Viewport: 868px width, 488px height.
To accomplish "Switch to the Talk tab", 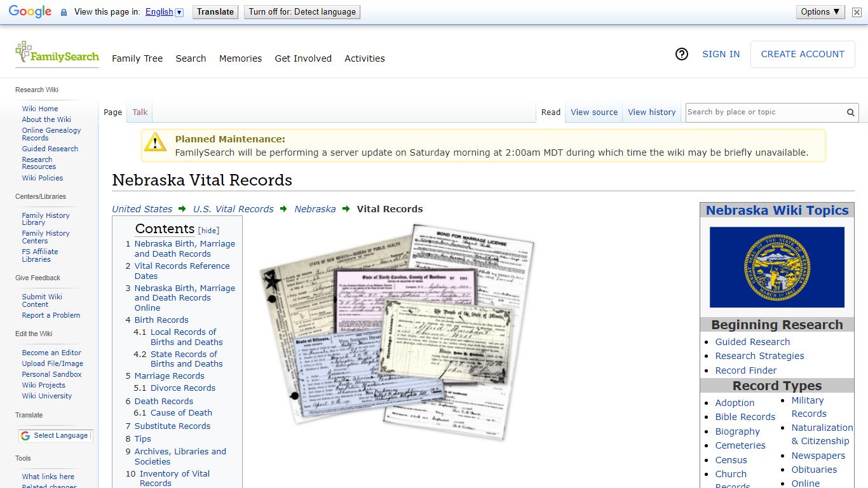I will (140, 112).
